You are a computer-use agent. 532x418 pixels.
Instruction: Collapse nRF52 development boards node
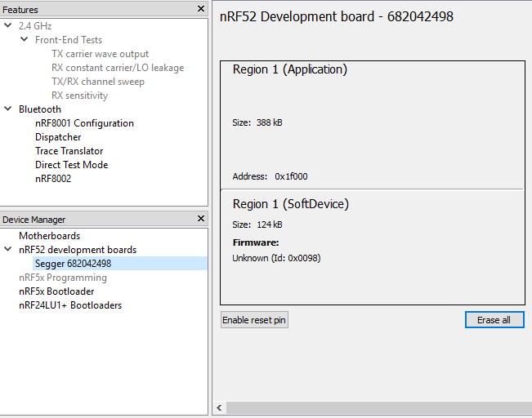tap(8, 249)
